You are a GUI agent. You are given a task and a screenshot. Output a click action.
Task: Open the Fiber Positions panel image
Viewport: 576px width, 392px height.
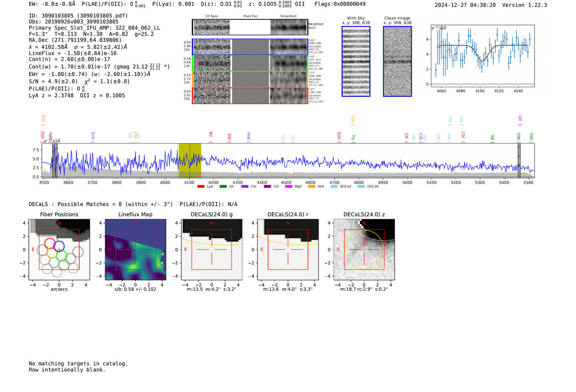coord(59,249)
